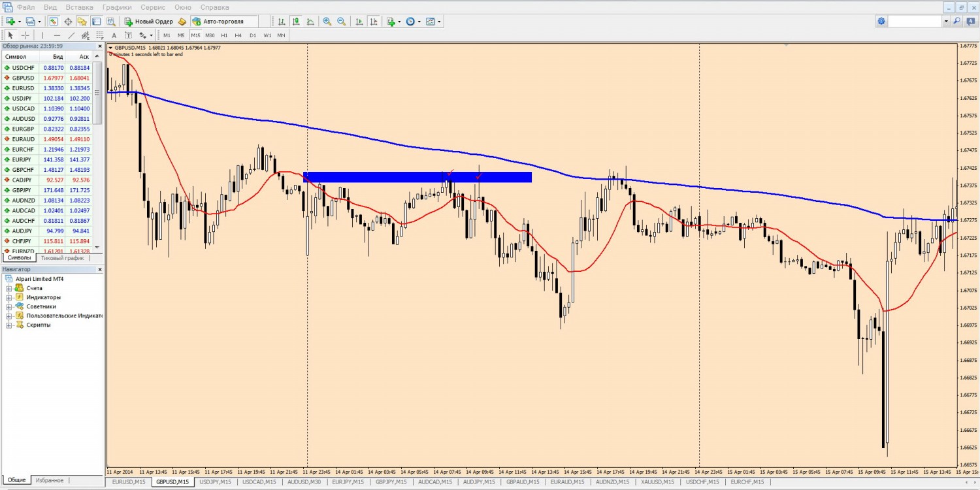Open the Графики menu
The height and width of the screenshot is (490, 980).
pos(117,7)
